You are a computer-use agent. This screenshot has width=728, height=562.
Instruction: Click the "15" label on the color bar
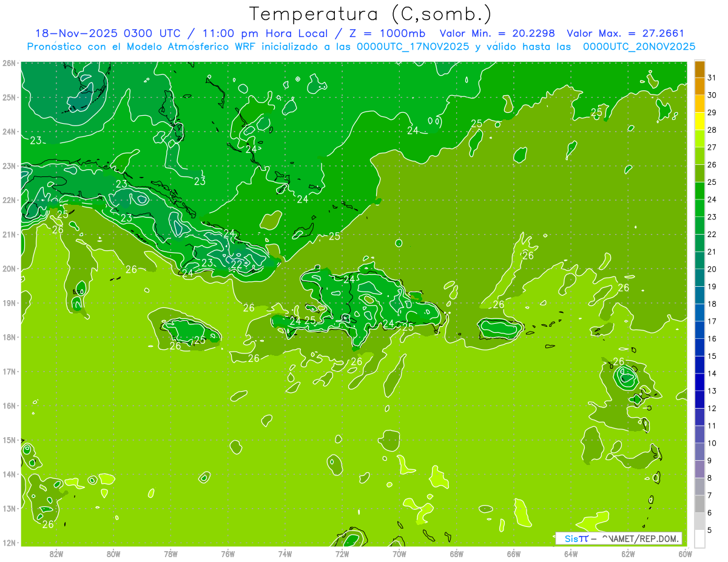click(x=712, y=356)
